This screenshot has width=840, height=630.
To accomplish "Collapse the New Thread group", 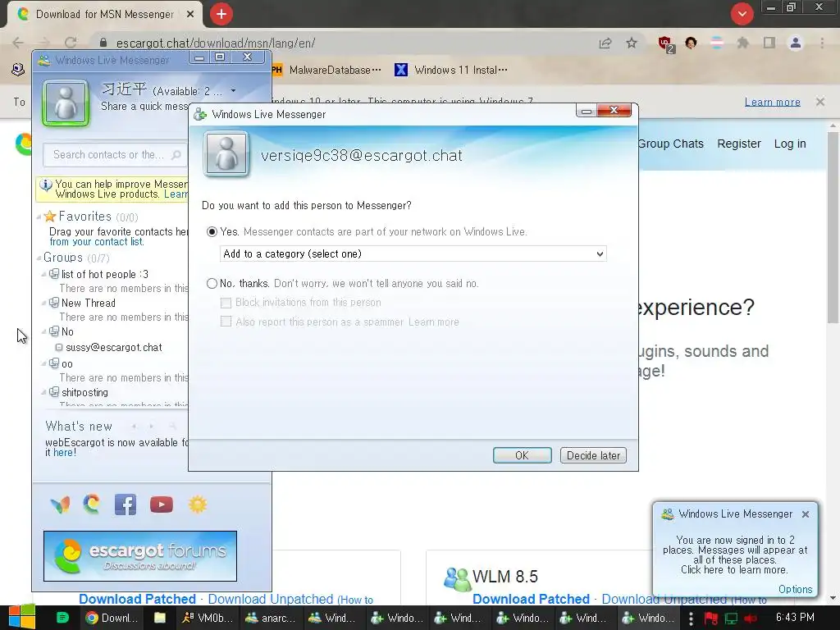I will (x=44, y=304).
